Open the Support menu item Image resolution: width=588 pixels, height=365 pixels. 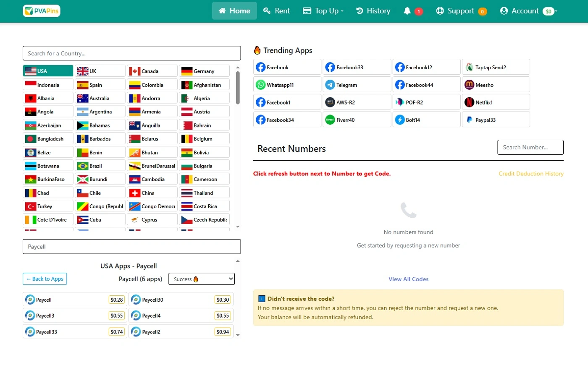(x=462, y=11)
